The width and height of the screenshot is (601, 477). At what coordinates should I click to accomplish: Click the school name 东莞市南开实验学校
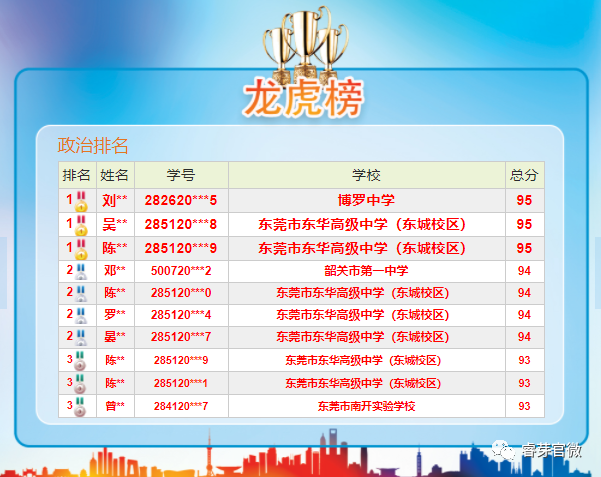pyautogui.click(x=366, y=406)
